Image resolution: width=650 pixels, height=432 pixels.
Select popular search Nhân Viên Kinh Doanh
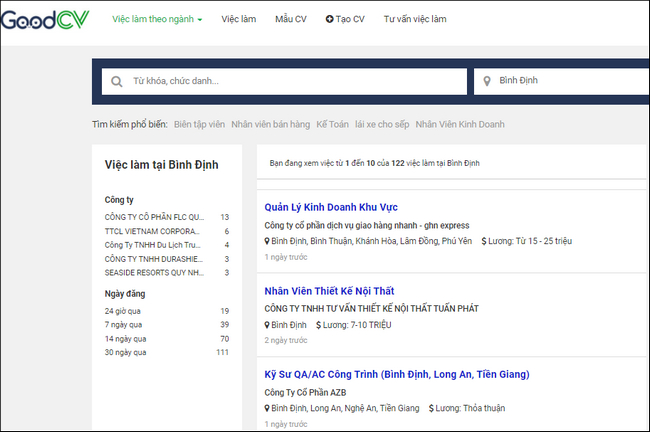[460, 124]
